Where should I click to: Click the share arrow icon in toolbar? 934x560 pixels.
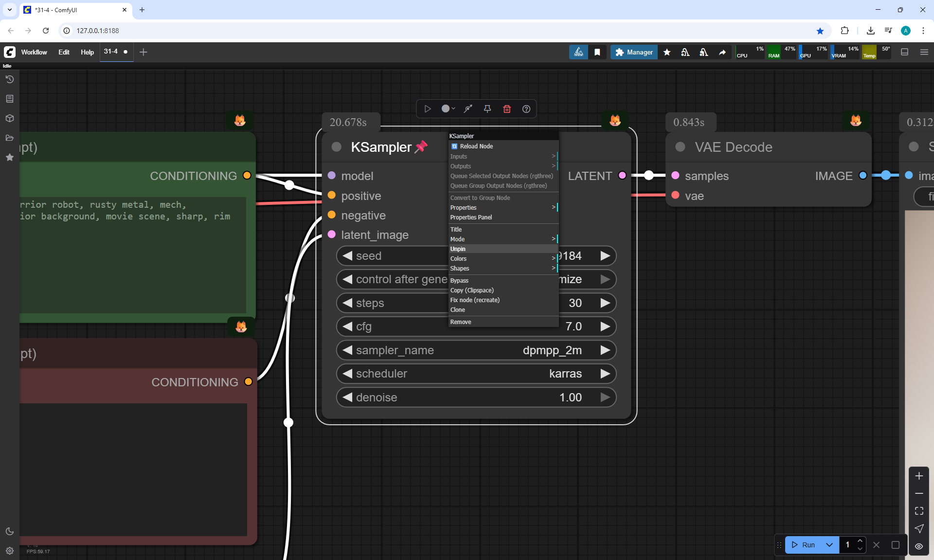coord(722,52)
